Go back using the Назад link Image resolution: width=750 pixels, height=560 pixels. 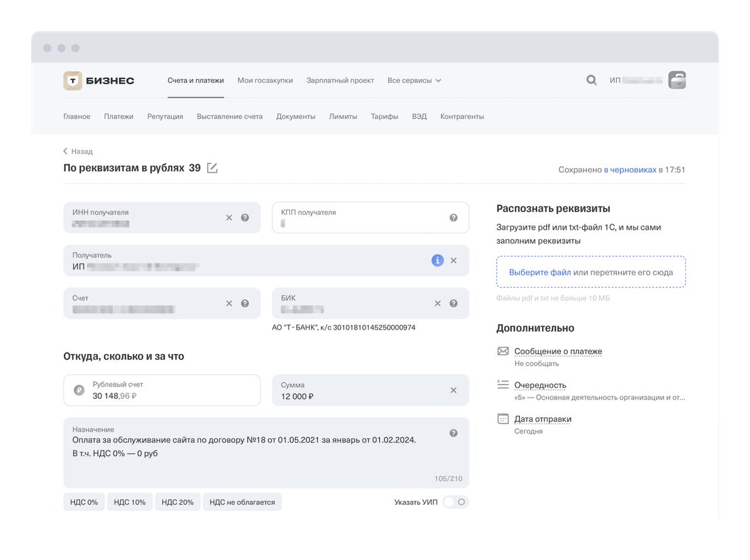78,152
